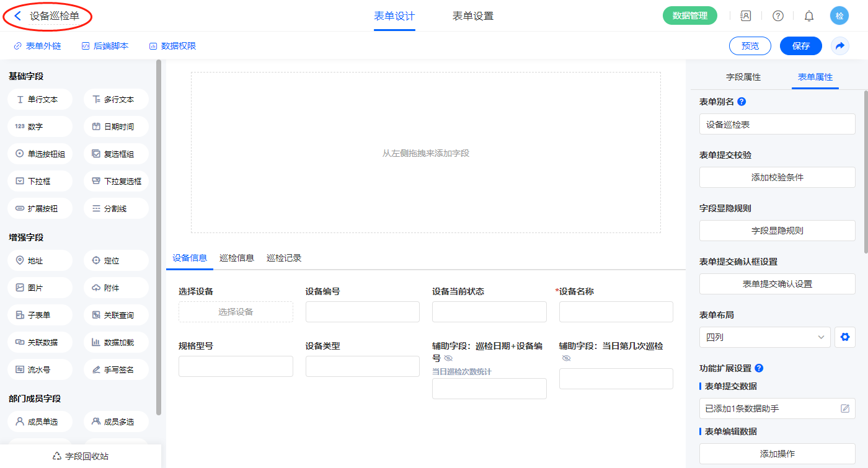Click the gear icon beside 表单布局 dropdown
Image resolution: width=868 pixels, height=468 pixels.
(x=844, y=337)
